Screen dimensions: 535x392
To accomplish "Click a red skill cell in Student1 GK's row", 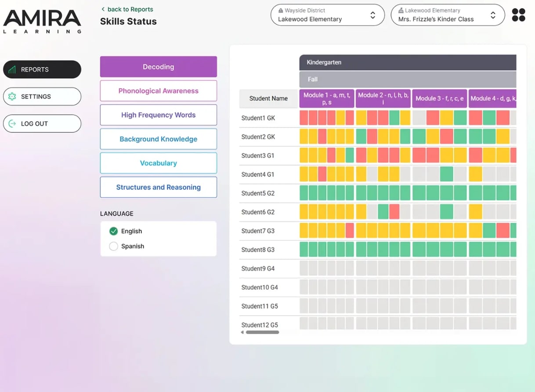I will [304, 117].
